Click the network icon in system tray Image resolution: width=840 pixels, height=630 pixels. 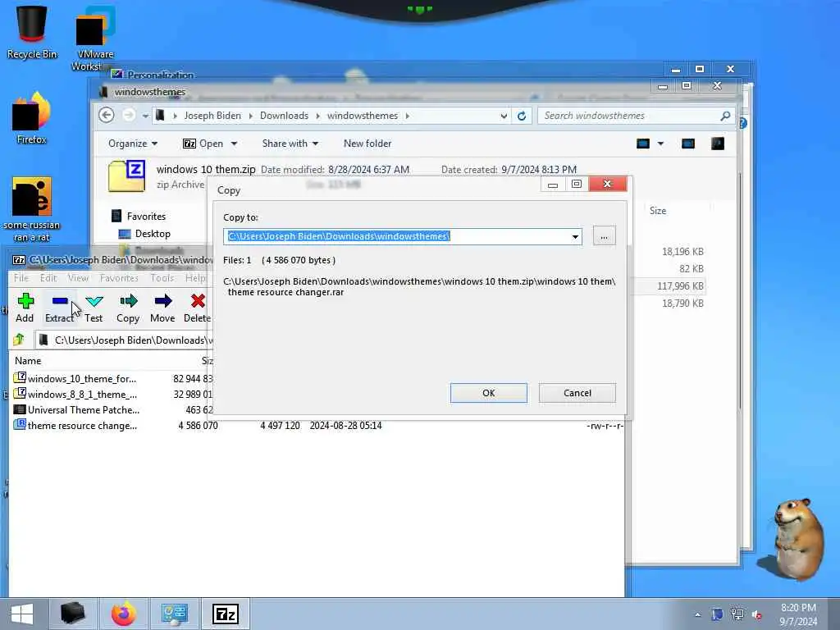click(x=737, y=614)
